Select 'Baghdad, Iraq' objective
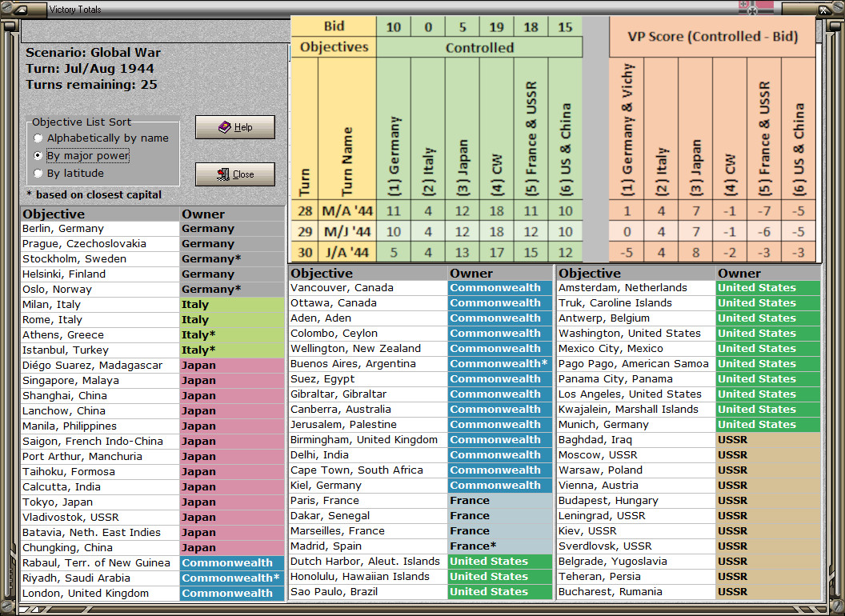Viewport: 845px width, 616px height. 636,440
